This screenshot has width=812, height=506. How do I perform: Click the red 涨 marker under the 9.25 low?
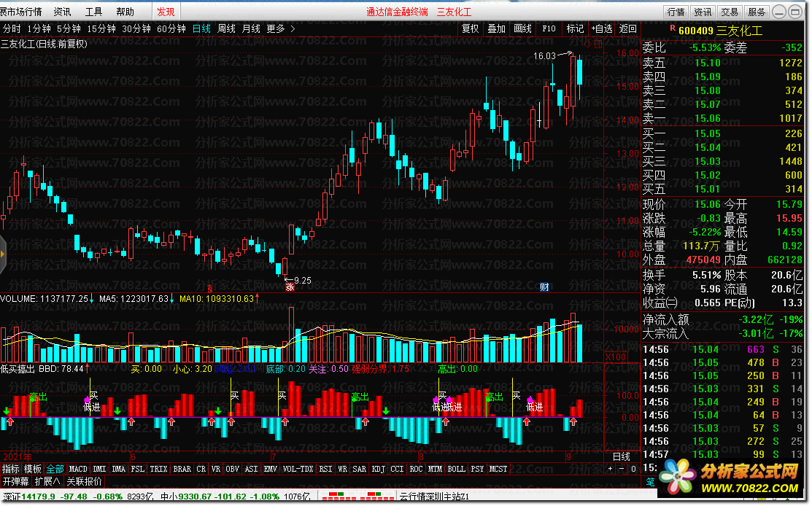pos(290,287)
